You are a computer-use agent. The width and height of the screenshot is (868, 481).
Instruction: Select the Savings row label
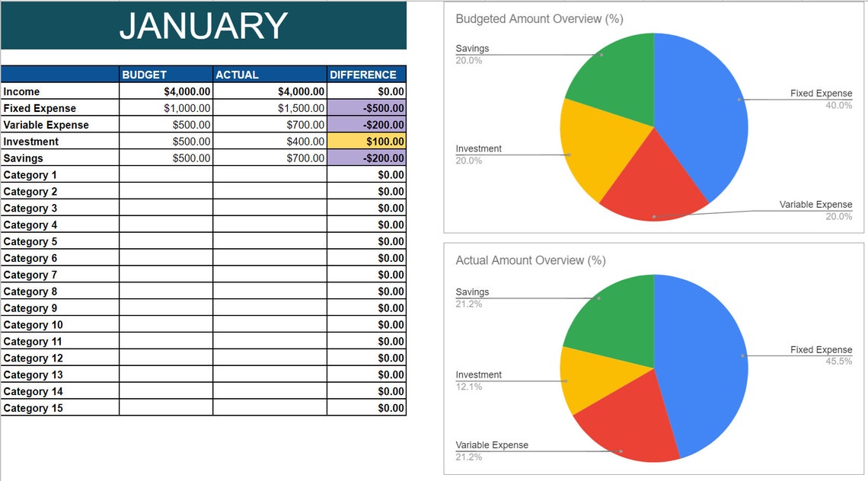[x=23, y=158]
